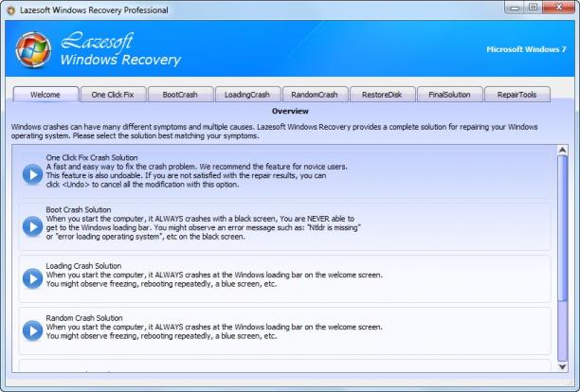This screenshot has width=580, height=392.
Task: Click the "Boot Crash Solution" heading
Action: [x=79, y=210]
